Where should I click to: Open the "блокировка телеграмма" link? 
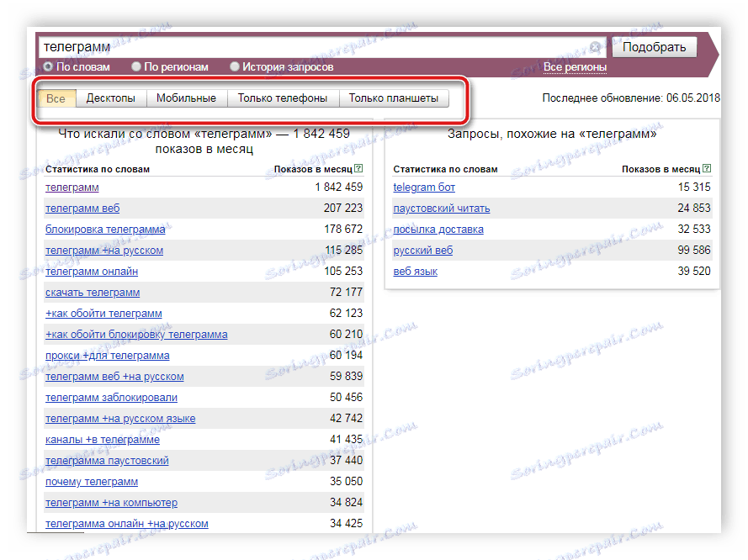pos(105,230)
